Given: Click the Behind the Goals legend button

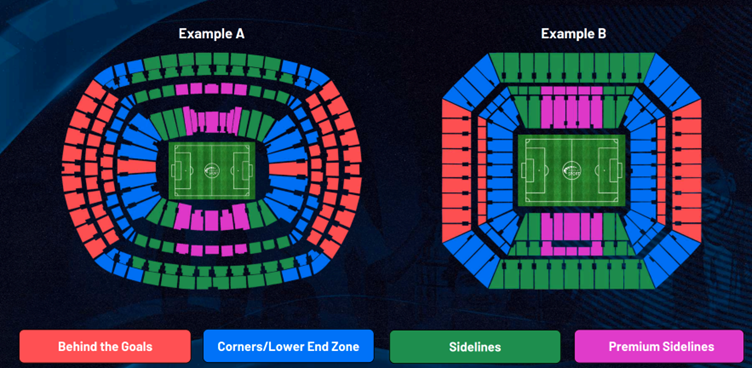Looking at the screenshot, I should [105, 346].
